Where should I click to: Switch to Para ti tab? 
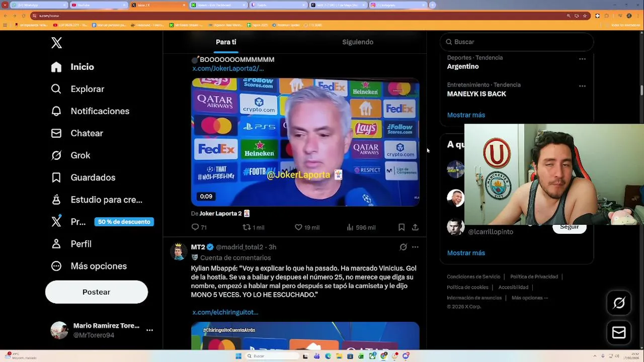coord(226,42)
